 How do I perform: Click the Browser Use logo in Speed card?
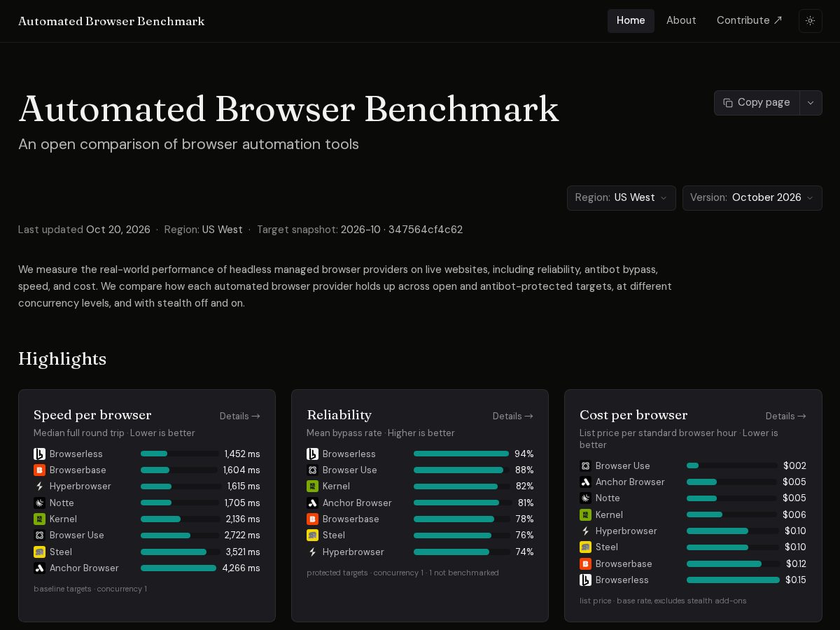coord(40,535)
